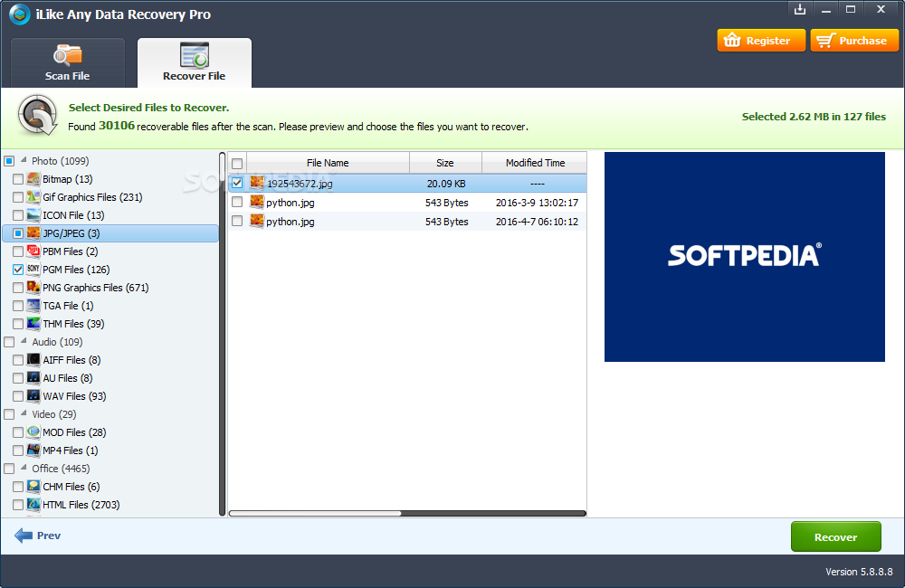Click the download icon in title bar
The height and width of the screenshot is (588, 905).
point(800,9)
